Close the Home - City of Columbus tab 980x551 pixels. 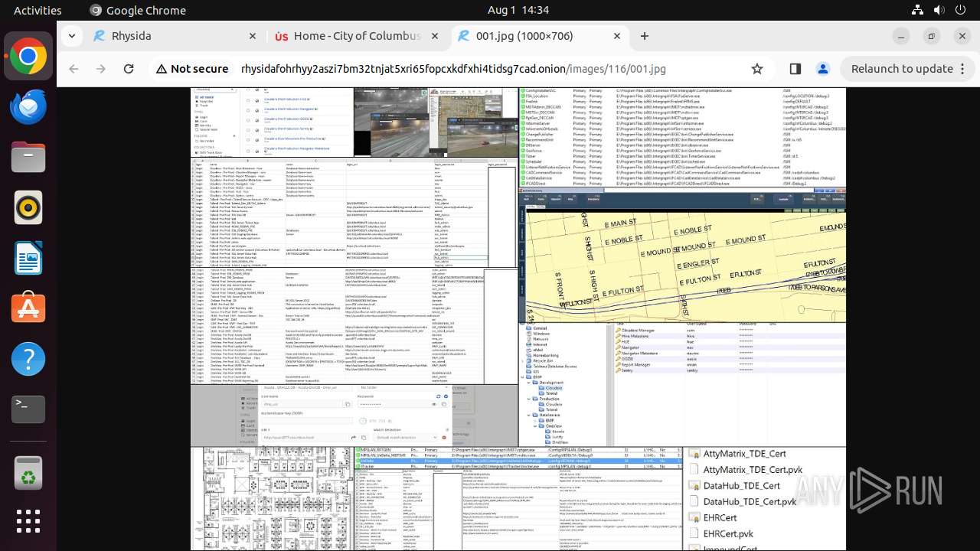point(435,36)
